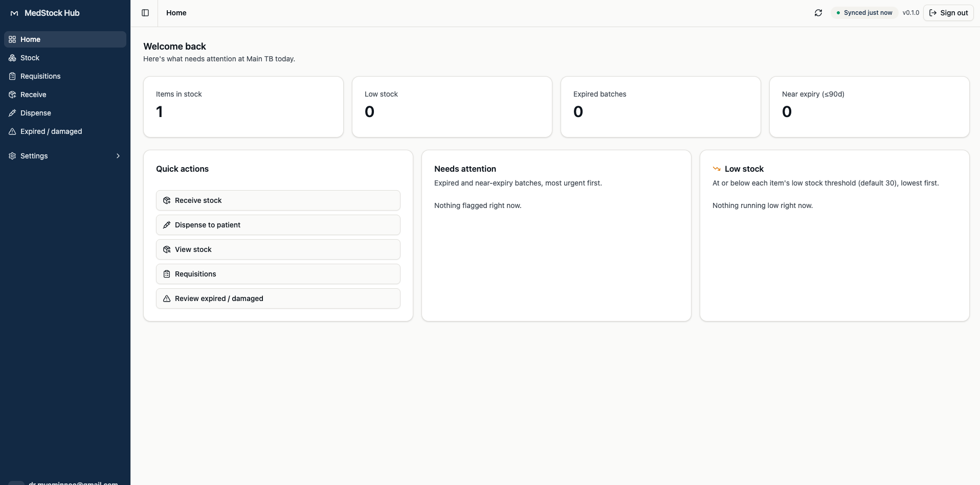Open the View stock quick action
Screen dimensions: 980x485
pyautogui.click(x=278, y=249)
